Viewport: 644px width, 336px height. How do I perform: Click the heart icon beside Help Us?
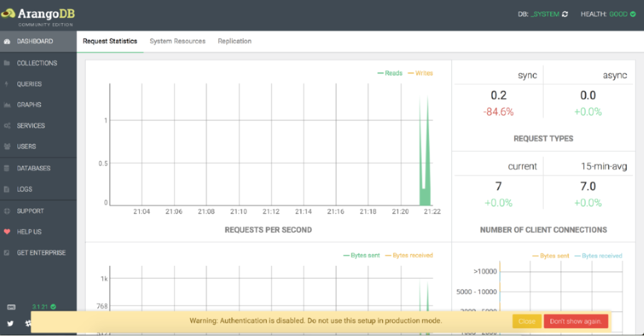pyautogui.click(x=6, y=232)
